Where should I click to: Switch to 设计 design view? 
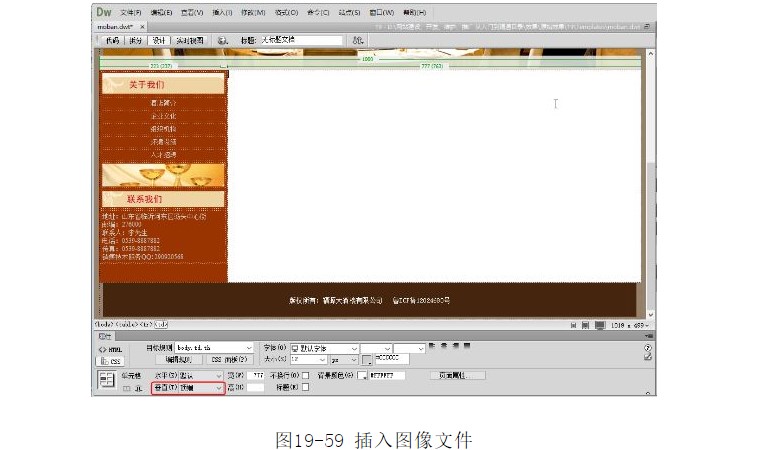(x=160, y=41)
